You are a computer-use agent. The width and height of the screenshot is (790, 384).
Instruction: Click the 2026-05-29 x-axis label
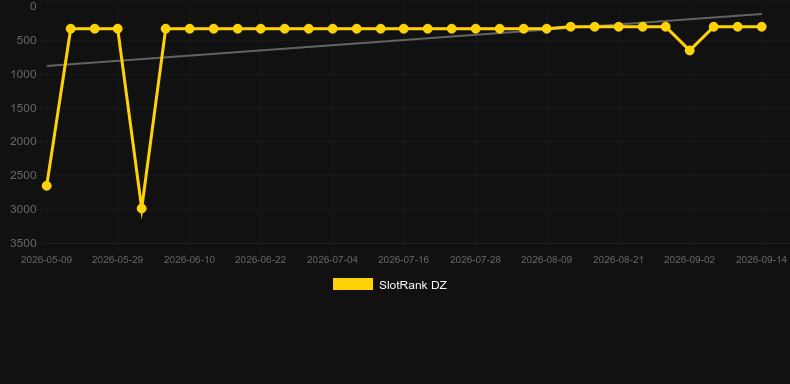(x=117, y=260)
